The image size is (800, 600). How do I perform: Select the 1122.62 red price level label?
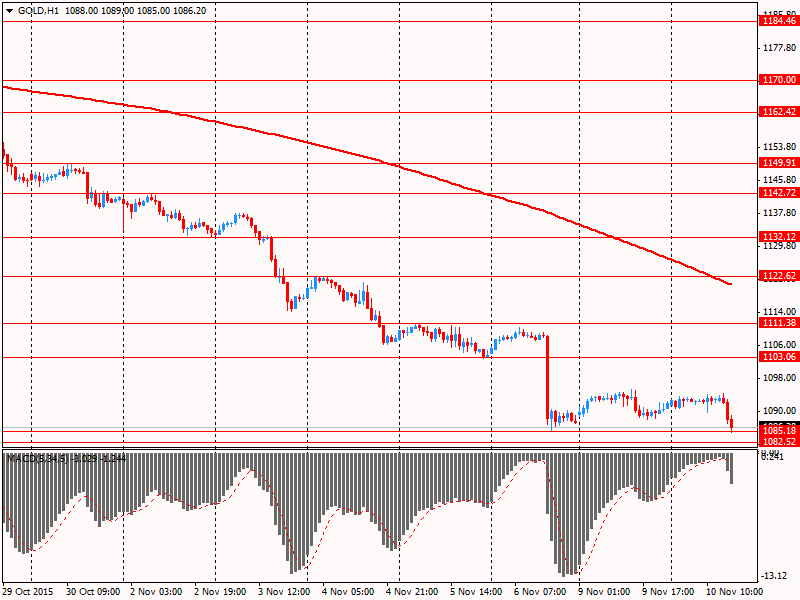(779, 276)
